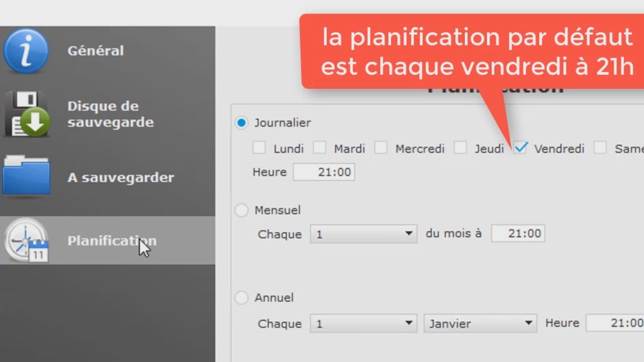Screen dimensions: 644x362
Task: Check the Mardi checkbox
Action: [319, 148]
